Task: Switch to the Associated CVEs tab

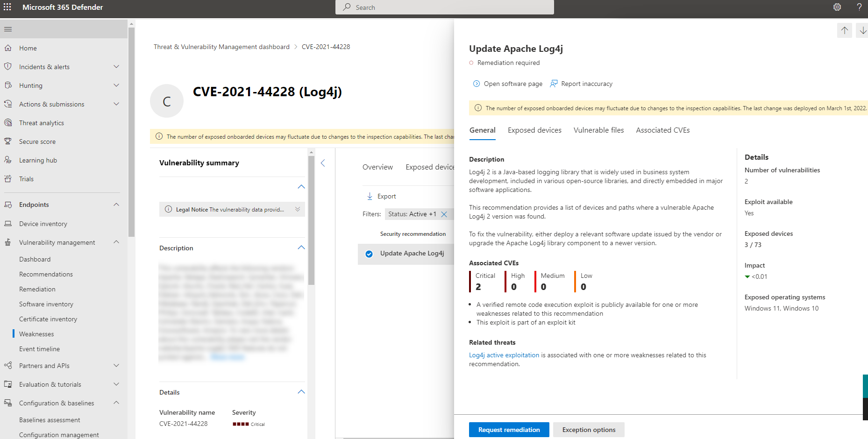Action: pos(663,130)
